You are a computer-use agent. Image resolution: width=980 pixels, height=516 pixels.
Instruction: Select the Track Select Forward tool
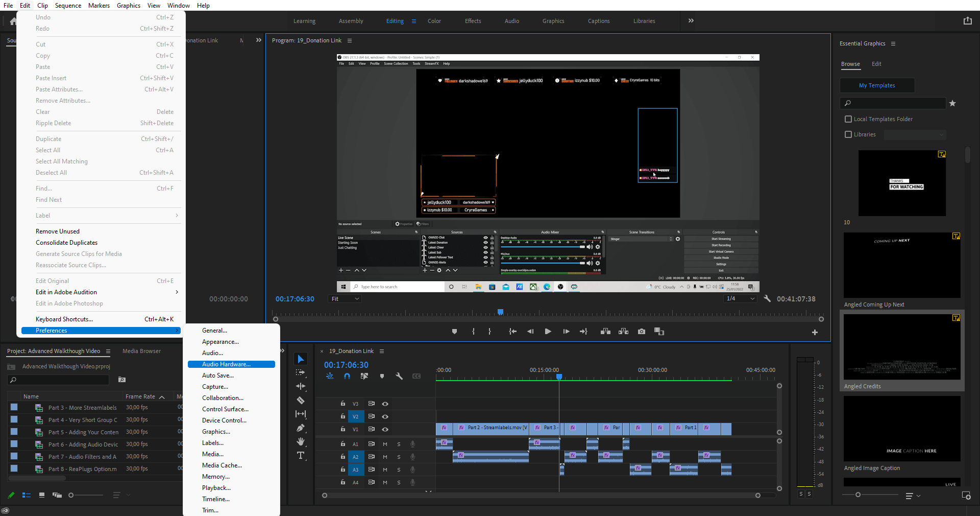[x=301, y=373]
